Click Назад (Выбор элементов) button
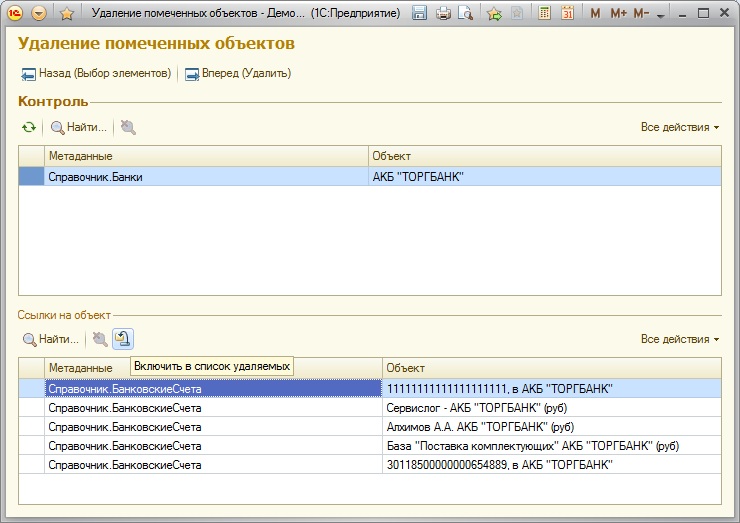This screenshot has height=523, width=740. coord(96,73)
